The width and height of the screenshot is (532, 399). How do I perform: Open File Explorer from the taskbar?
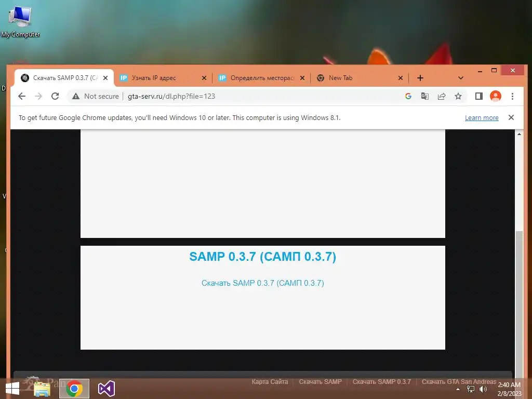(42, 389)
